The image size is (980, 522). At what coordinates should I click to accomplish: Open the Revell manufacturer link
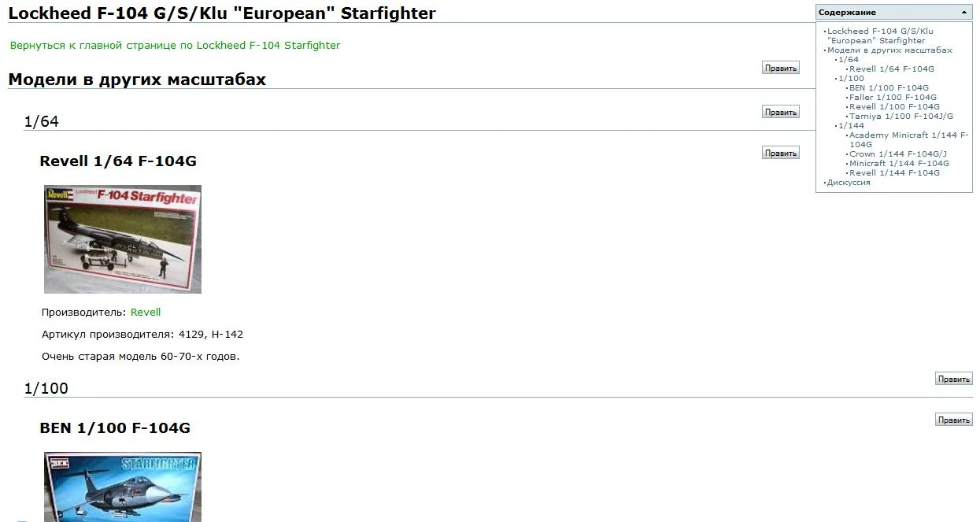[x=146, y=313]
